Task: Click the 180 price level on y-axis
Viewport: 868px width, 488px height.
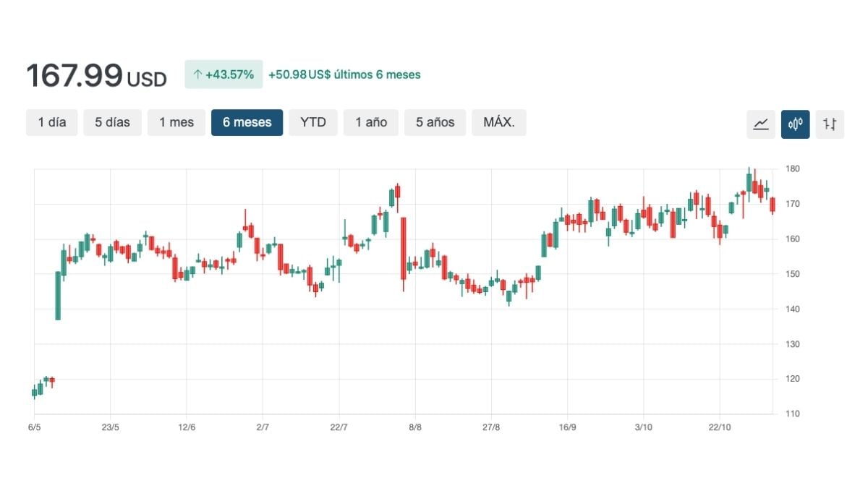Action: [793, 168]
